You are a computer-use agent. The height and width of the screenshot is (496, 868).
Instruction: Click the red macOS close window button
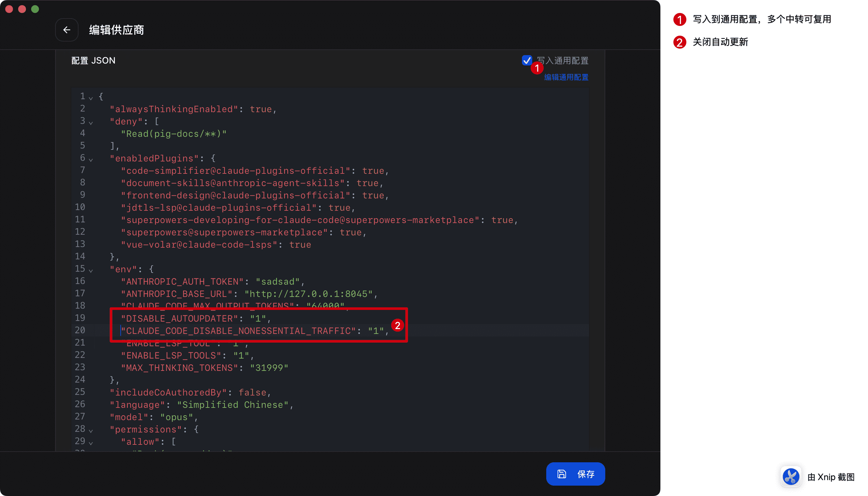coord(9,9)
